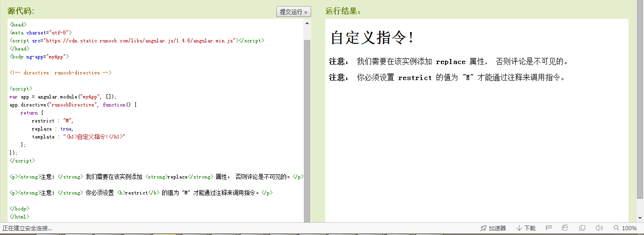Click the closing </html> tag line
The image size is (644, 235).
coord(19,217)
